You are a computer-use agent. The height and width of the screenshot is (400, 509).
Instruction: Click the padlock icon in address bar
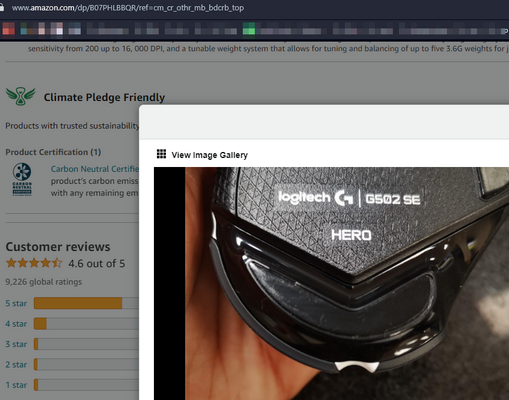[2, 7]
